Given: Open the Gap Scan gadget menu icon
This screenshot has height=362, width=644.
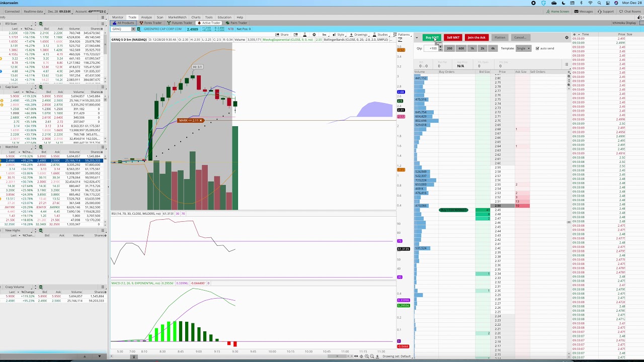Looking at the screenshot, I should (103, 87).
